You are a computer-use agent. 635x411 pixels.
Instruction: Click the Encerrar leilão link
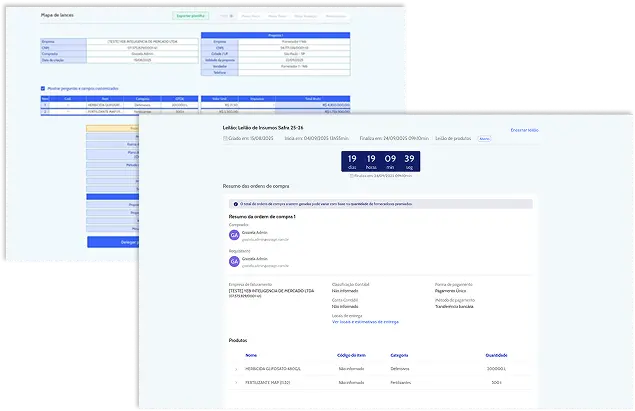point(524,130)
